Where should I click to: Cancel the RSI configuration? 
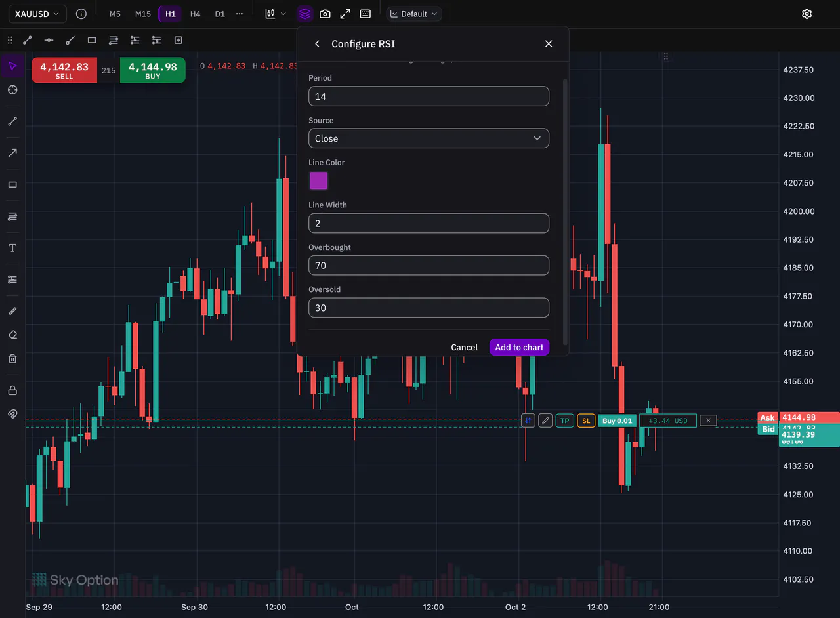click(x=464, y=347)
